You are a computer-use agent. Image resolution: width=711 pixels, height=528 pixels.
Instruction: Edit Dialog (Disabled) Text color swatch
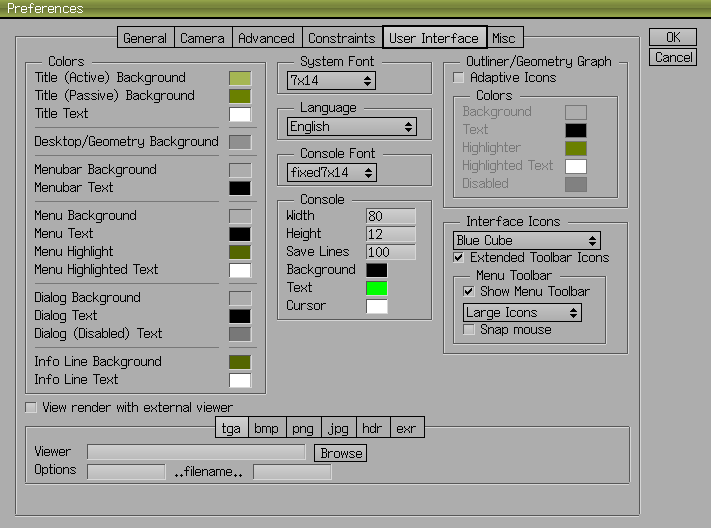tap(240, 334)
